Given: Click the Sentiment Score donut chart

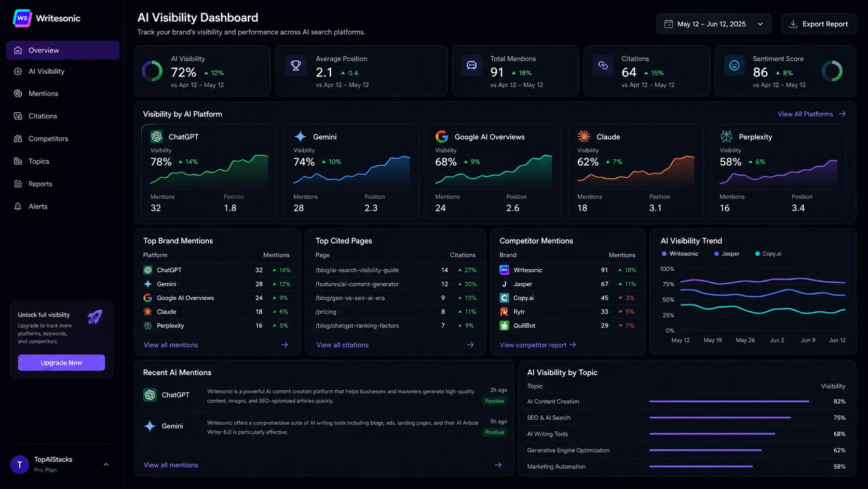Looking at the screenshot, I should click(832, 71).
